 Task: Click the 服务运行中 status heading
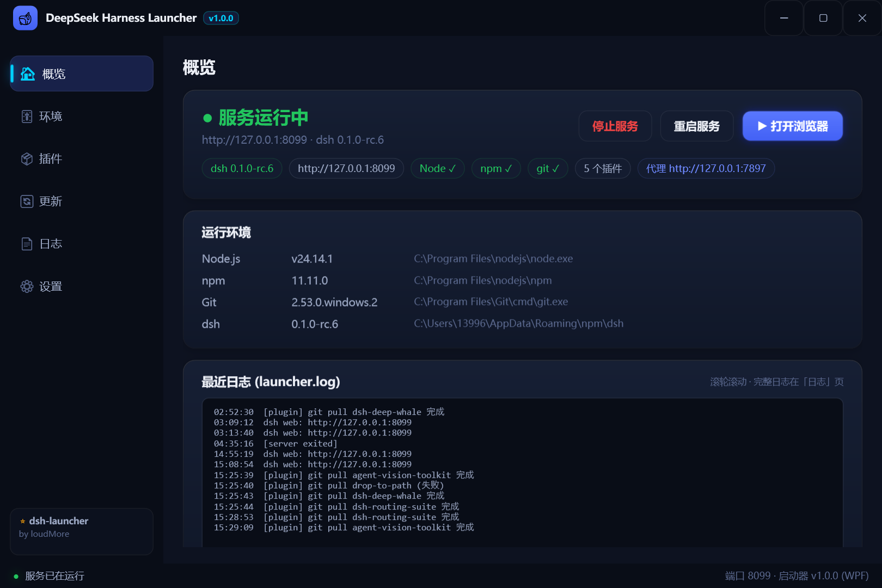pos(264,118)
